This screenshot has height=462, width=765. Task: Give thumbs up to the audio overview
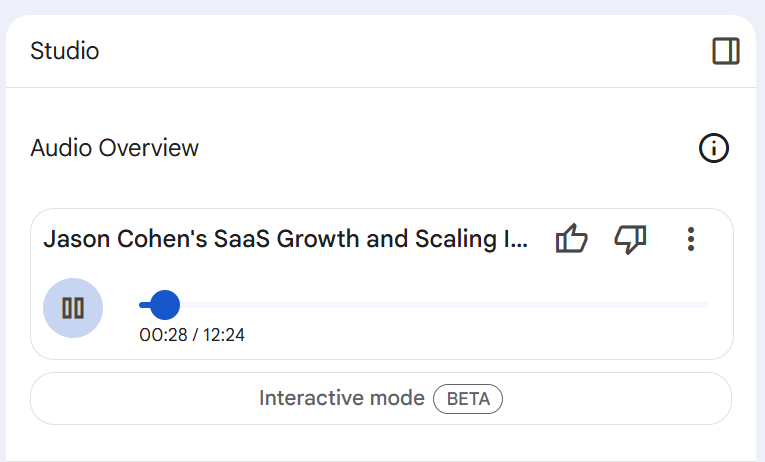click(571, 239)
